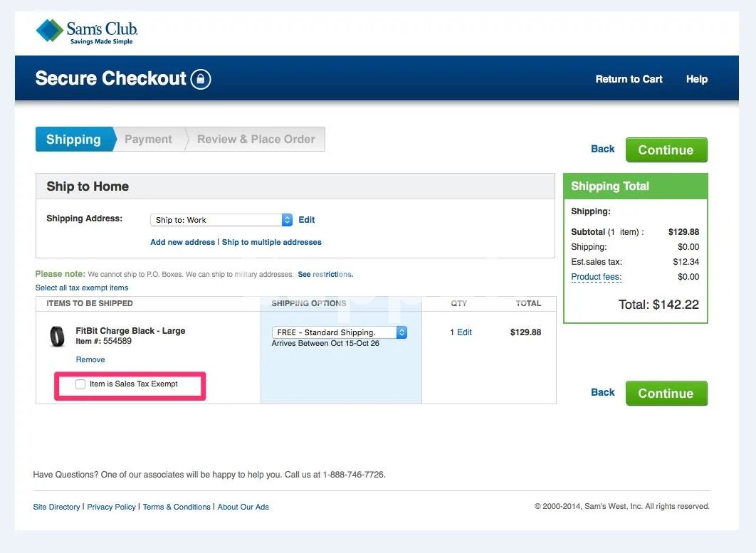Click the FitBit Charge product thumbnail
Viewport: 756px width, 553px height.
coord(57,337)
